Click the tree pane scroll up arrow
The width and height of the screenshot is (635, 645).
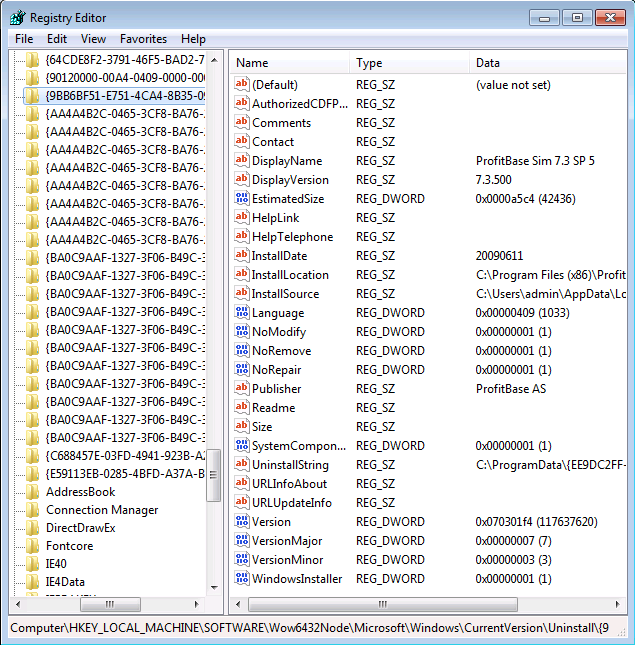(214, 60)
